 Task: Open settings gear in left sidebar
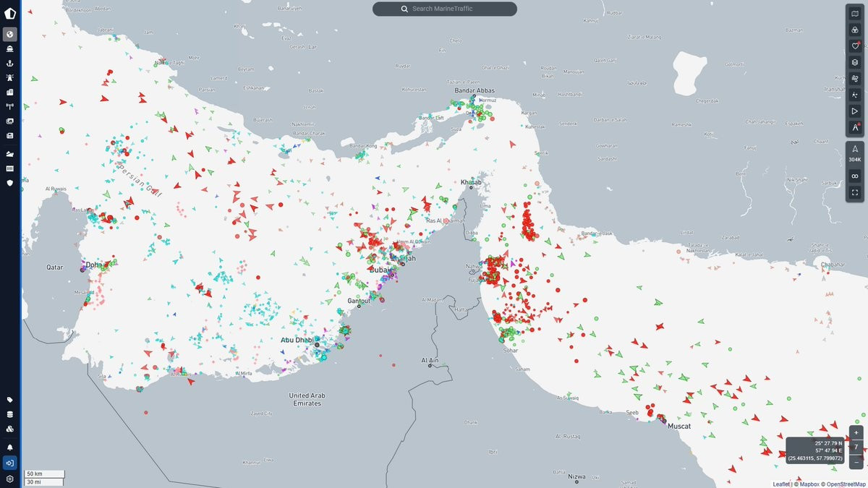(10, 479)
